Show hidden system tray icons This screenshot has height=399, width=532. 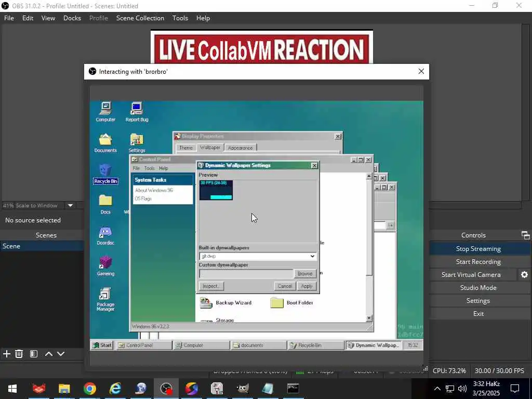(437, 389)
